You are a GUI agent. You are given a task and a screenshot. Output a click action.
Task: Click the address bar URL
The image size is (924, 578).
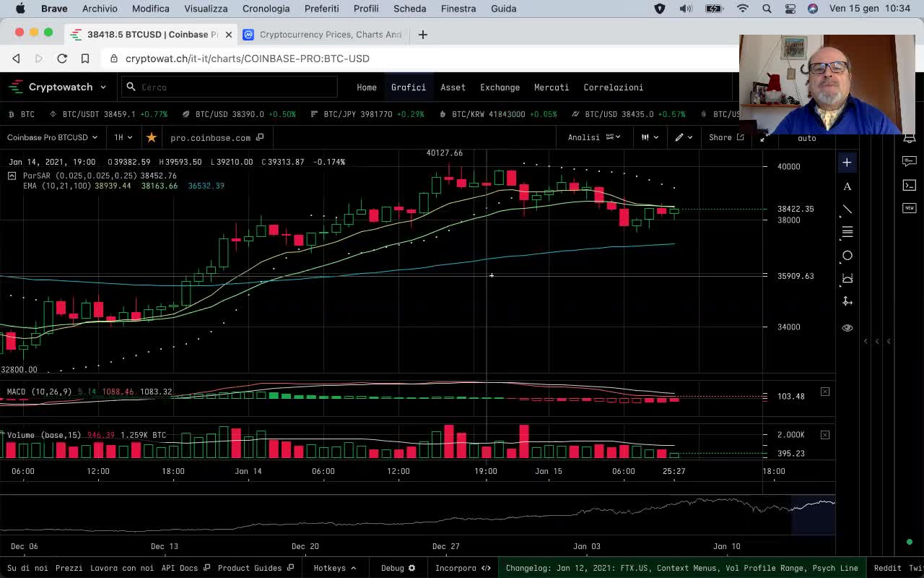247,59
